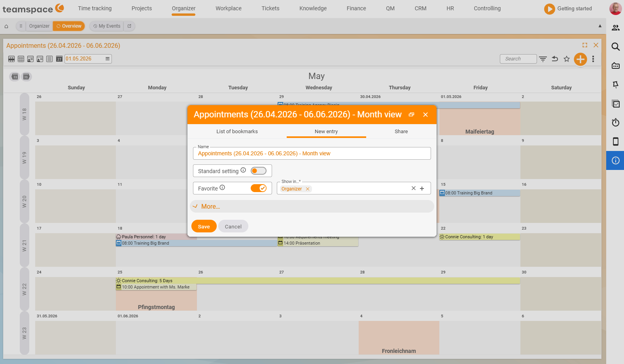Click the blue info icon in right sidebar
This screenshot has width=624, height=364.
tap(615, 160)
